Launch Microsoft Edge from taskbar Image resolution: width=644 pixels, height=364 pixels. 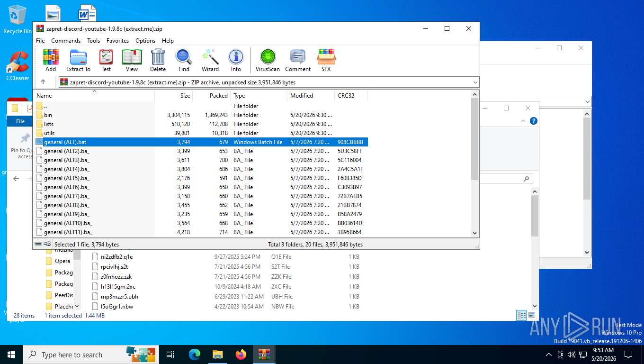coord(194,355)
